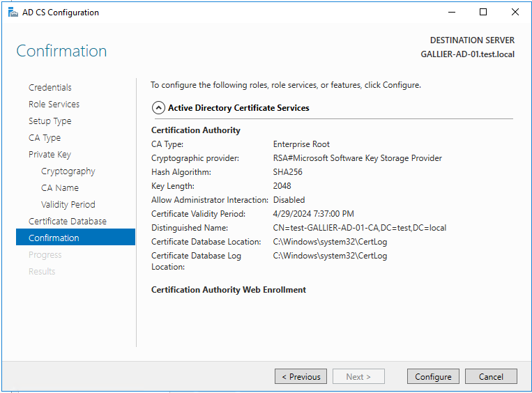Click the CN=test-GALLIER-AD-01-CA distinguished name
The image size is (532, 393).
(x=359, y=228)
